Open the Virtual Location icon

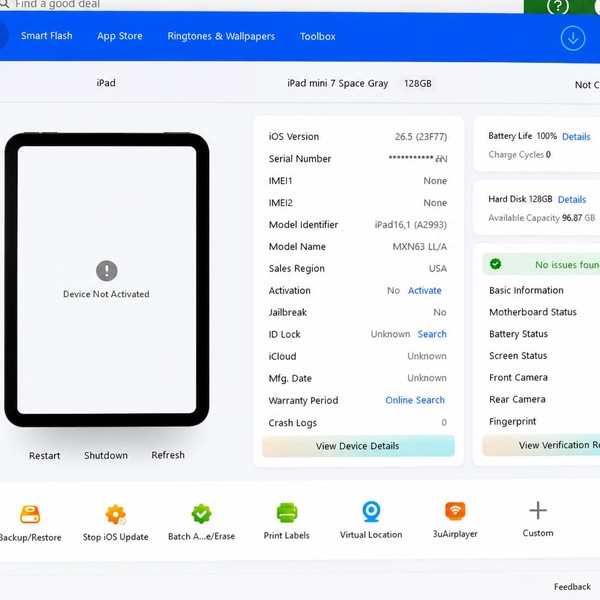371,512
